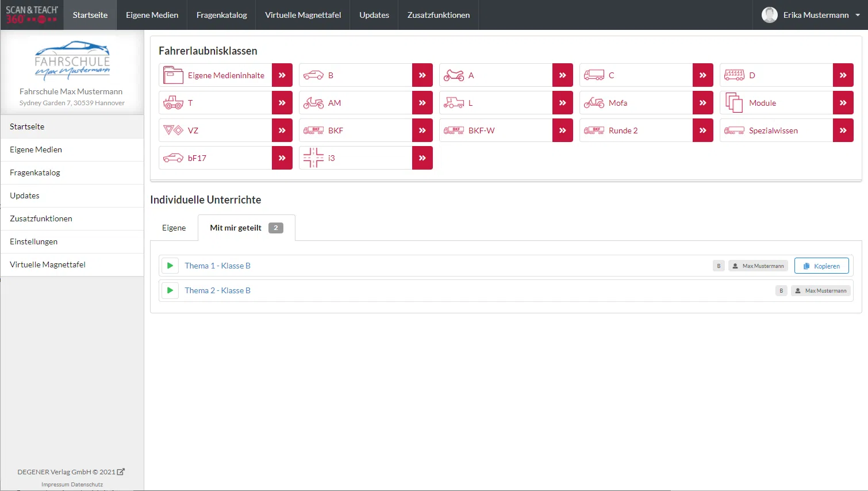
Task: Expand Mofa using the double-arrow button
Action: coord(702,103)
